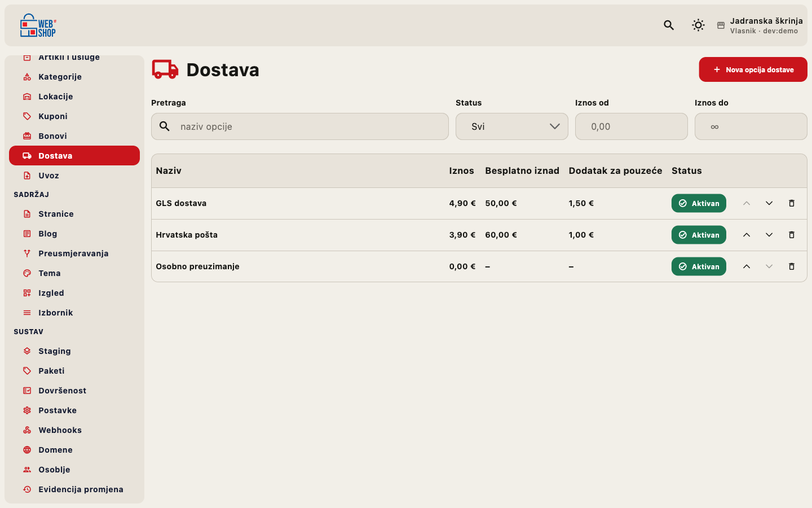
Task: Open Paketi in the sidebar
Action: (x=74, y=371)
